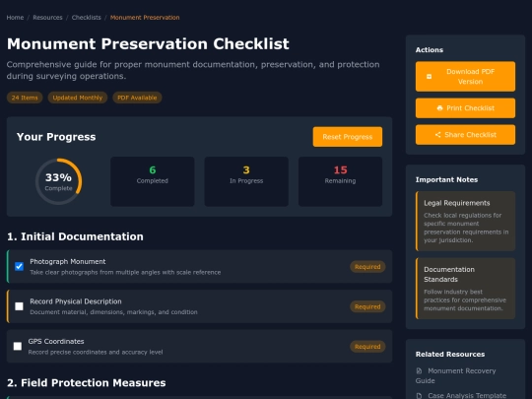
Task: Open Checklists breadcrumb link
Action: coord(86,18)
